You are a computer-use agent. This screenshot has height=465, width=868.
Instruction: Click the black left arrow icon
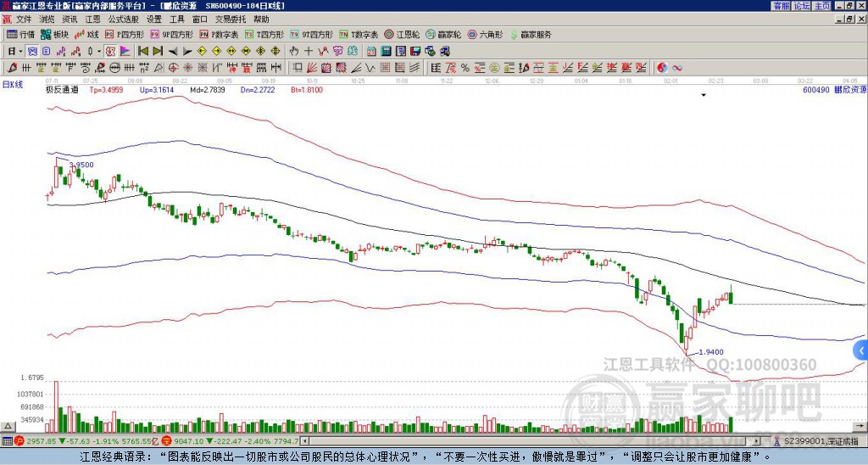tap(173, 52)
